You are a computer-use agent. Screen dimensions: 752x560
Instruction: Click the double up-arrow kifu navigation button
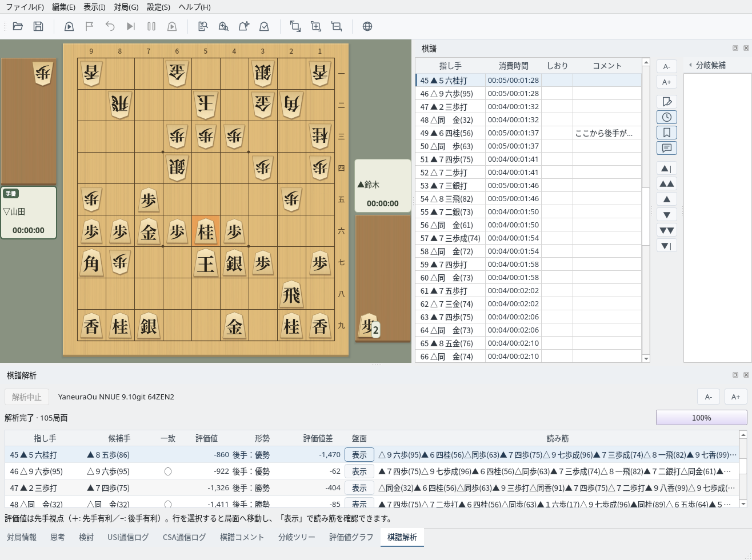tap(667, 184)
